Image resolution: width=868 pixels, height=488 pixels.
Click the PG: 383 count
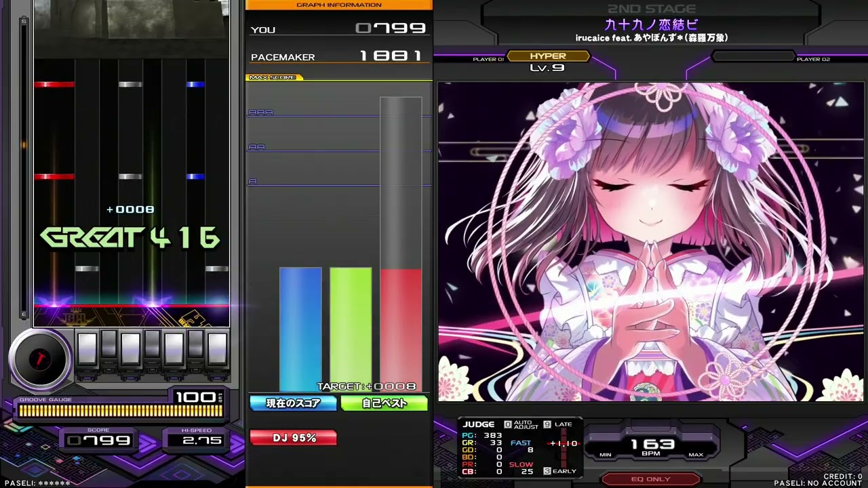tap(482, 435)
